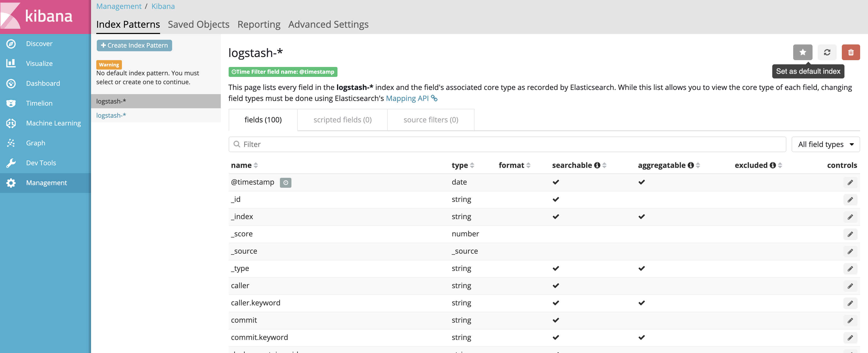Sort by excluded column arrows

780,165
